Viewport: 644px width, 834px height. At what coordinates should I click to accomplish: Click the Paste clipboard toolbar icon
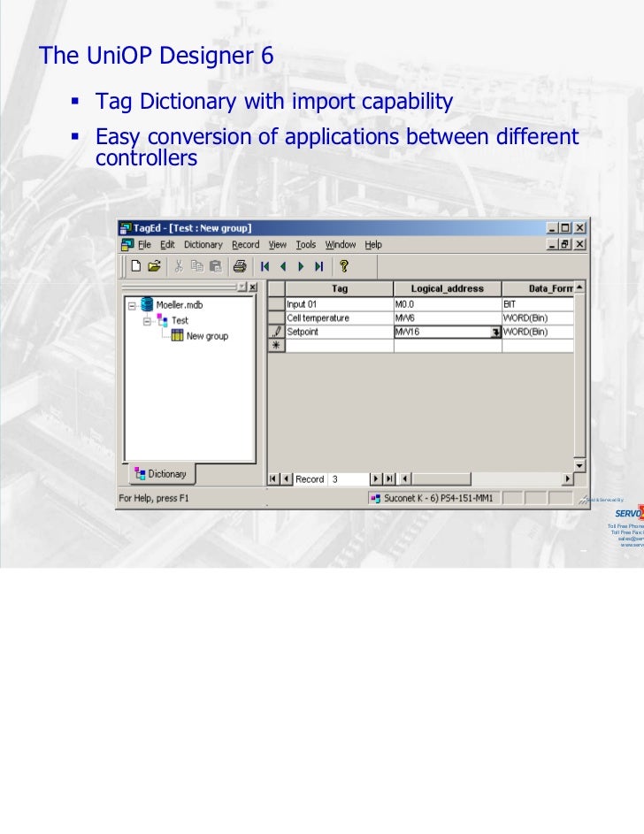click(x=215, y=266)
